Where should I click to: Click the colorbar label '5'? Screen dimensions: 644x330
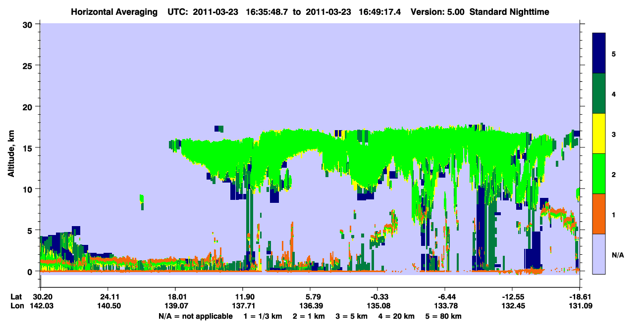tap(614, 53)
